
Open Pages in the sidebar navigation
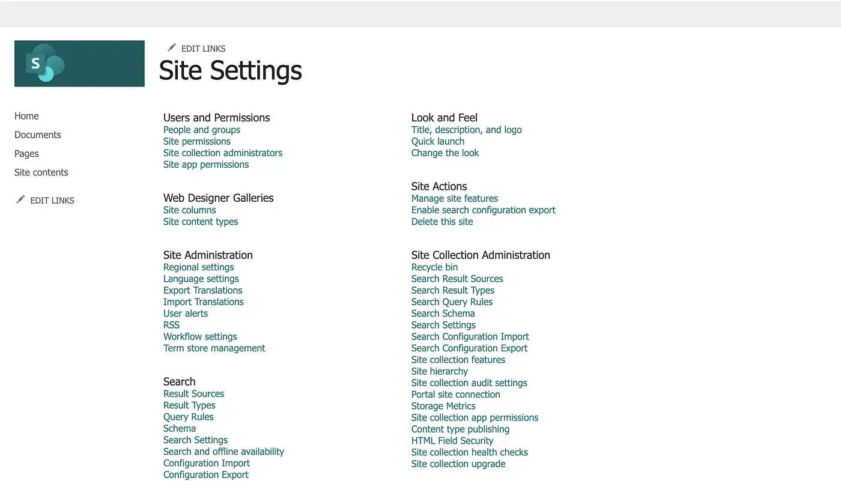[x=26, y=154]
